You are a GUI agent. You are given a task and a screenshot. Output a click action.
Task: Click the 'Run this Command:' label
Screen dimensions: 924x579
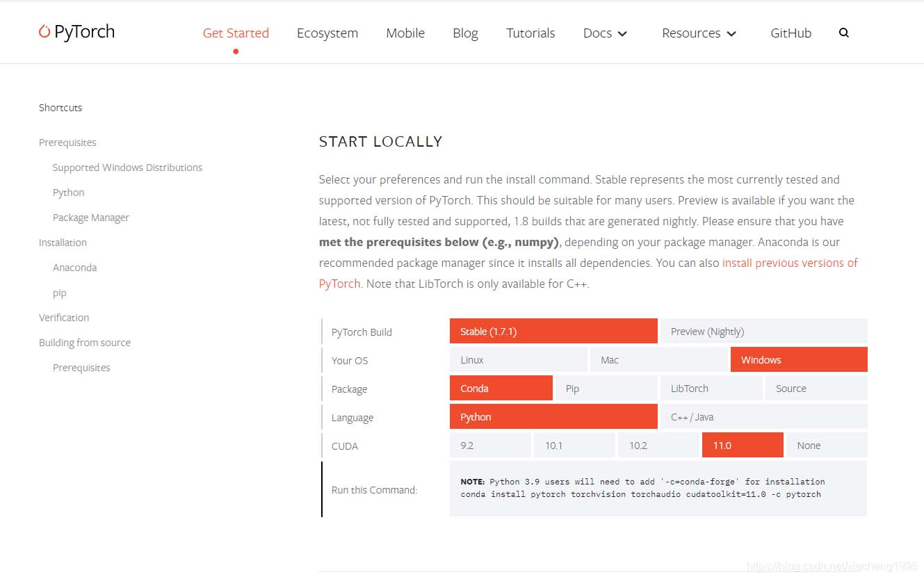374,489
